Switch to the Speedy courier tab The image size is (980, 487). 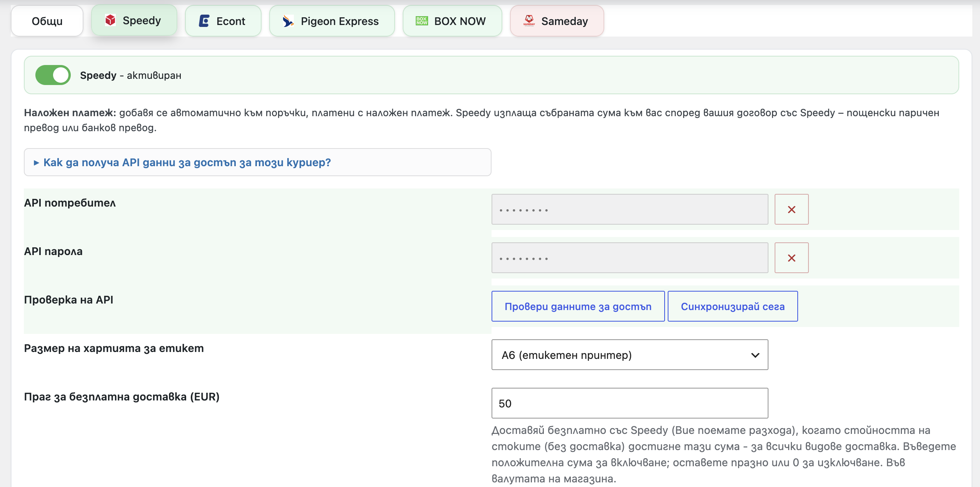[x=134, y=20]
